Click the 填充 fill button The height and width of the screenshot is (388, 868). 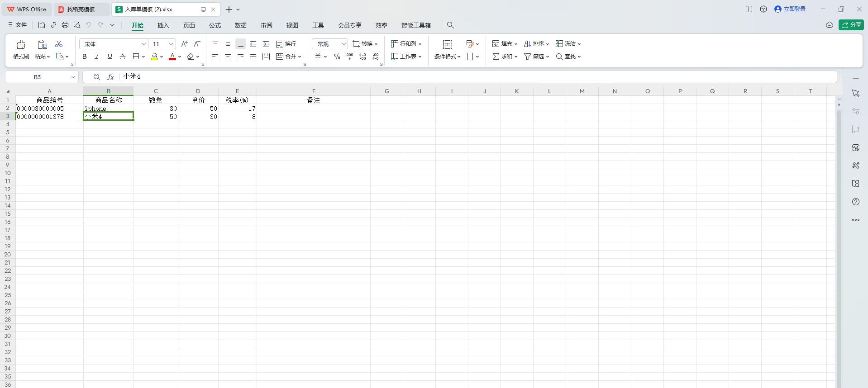coord(505,44)
